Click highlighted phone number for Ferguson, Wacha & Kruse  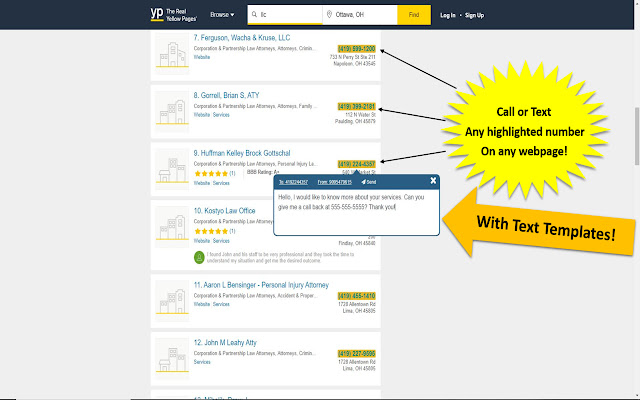click(356, 49)
